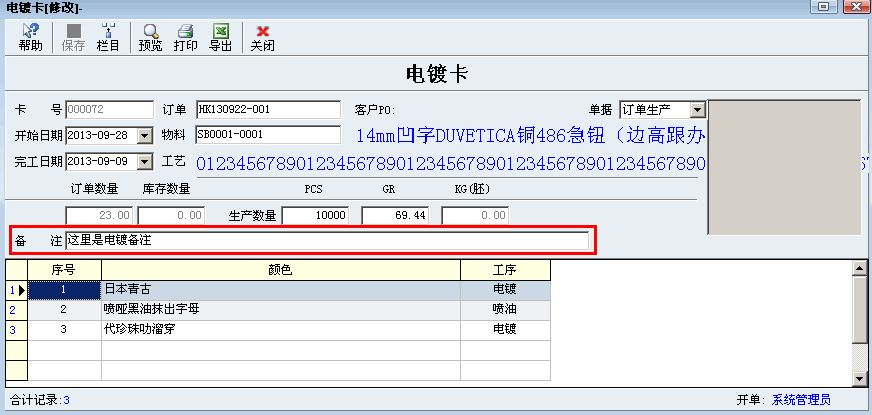Click the 工序 column header
Image resolution: width=872 pixels, height=415 pixels.
[x=506, y=270]
